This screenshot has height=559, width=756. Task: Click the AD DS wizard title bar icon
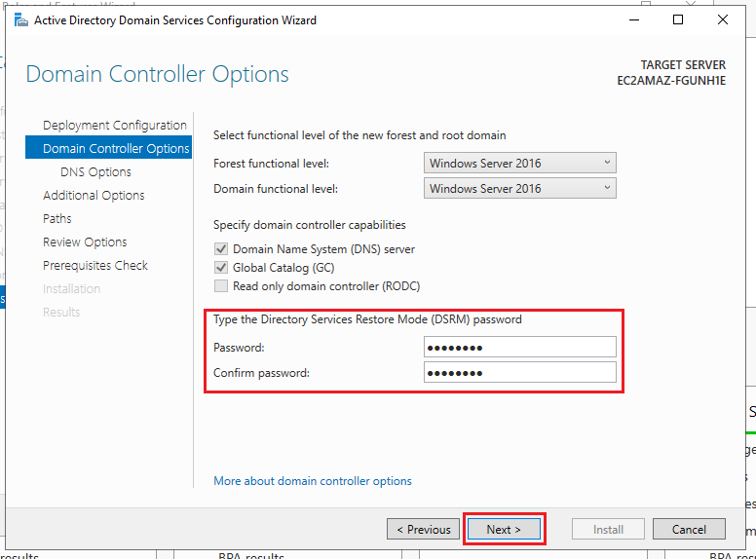tap(20, 20)
